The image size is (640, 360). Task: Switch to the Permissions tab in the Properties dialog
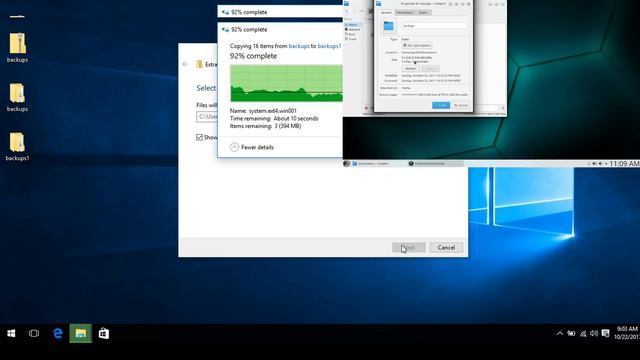pyautogui.click(x=405, y=13)
